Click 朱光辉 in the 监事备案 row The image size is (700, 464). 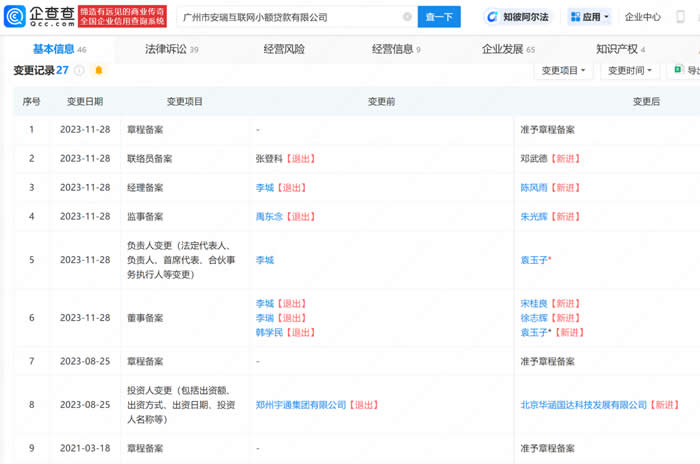(x=534, y=217)
